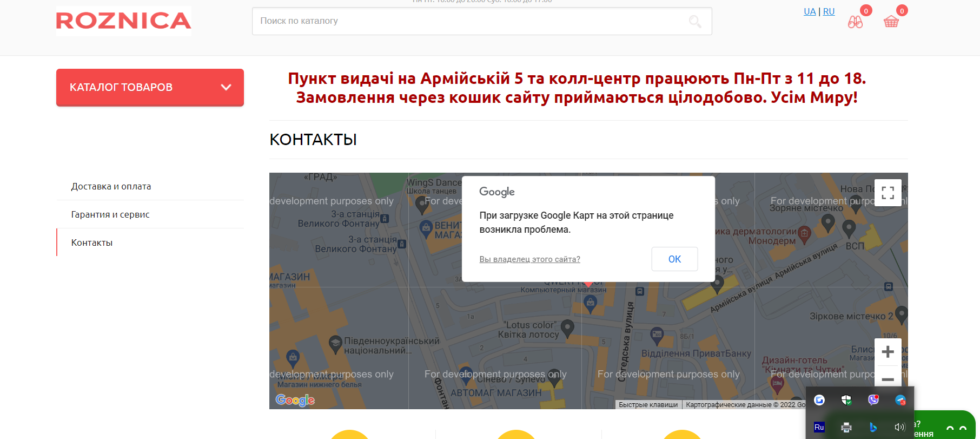980x439 pixels.
Task: Click the ПриватБанк branch map marker
Action: pos(657,336)
